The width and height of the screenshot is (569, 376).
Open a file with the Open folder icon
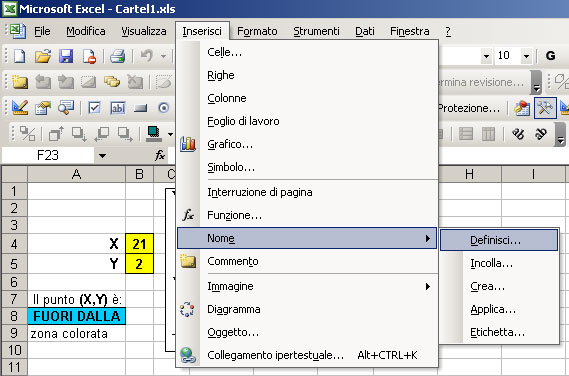[x=43, y=56]
